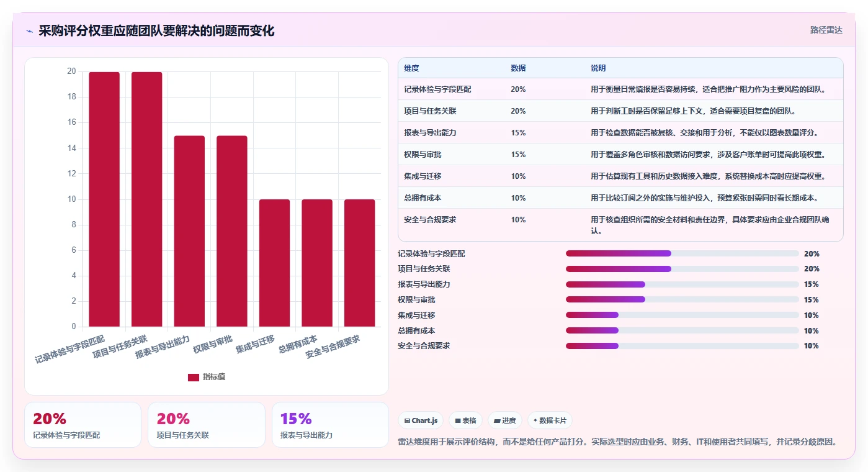
Task: Click the x-axis label 权限与审批 under chart
Action: coord(213,344)
